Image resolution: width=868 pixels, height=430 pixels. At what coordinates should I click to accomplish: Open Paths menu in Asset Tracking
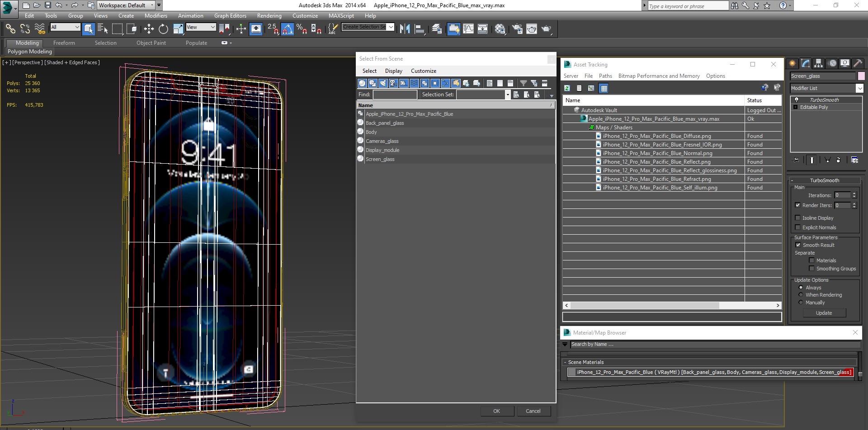(605, 76)
